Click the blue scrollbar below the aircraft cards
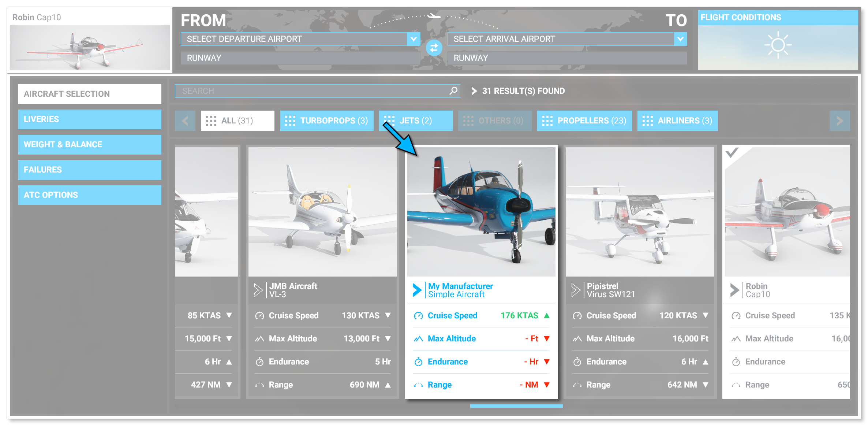868x426 pixels. pos(516,406)
